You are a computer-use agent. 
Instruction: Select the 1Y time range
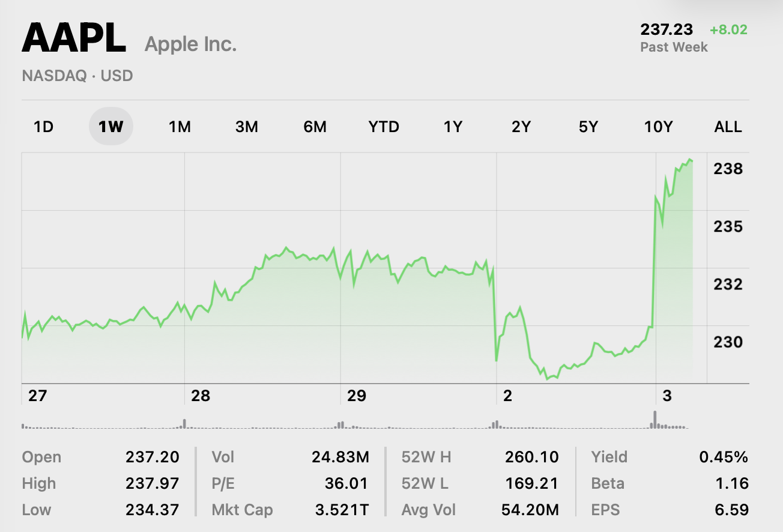pyautogui.click(x=453, y=127)
